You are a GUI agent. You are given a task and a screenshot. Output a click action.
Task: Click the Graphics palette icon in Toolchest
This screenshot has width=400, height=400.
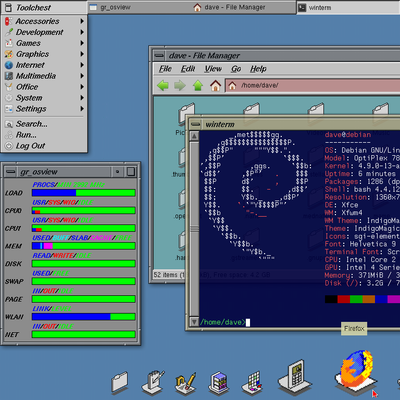[9, 54]
